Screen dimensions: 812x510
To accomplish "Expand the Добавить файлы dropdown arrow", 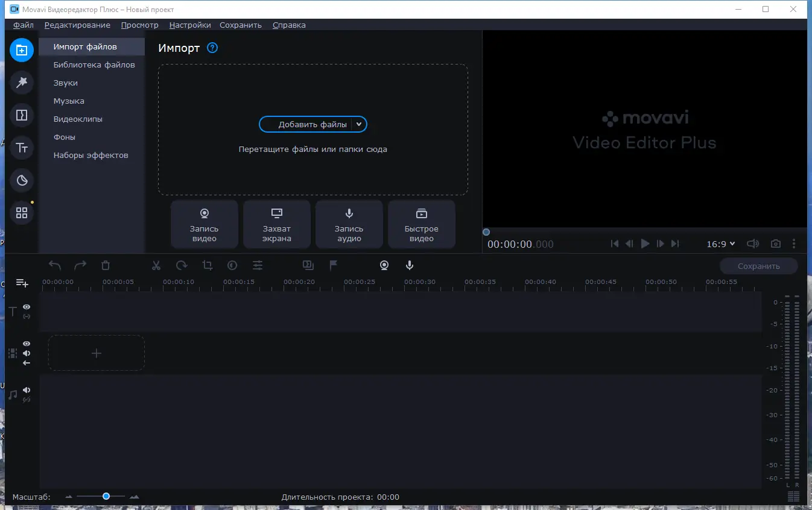I will [x=358, y=124].
